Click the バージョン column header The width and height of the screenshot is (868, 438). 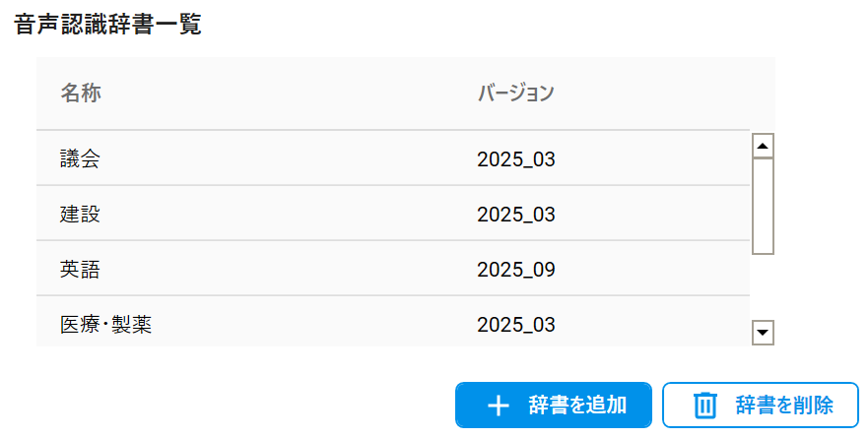tap(516, 94)
